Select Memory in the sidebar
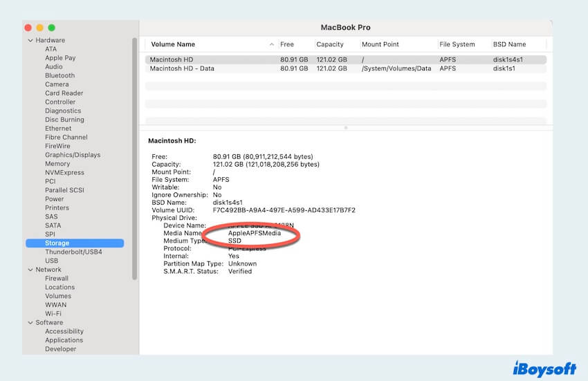588x381 pixels. (x=57, y=163)
